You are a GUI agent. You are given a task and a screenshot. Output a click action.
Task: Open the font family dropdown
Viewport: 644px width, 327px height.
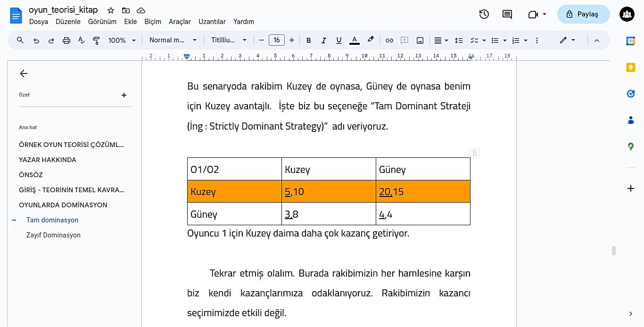click(229, 41)
